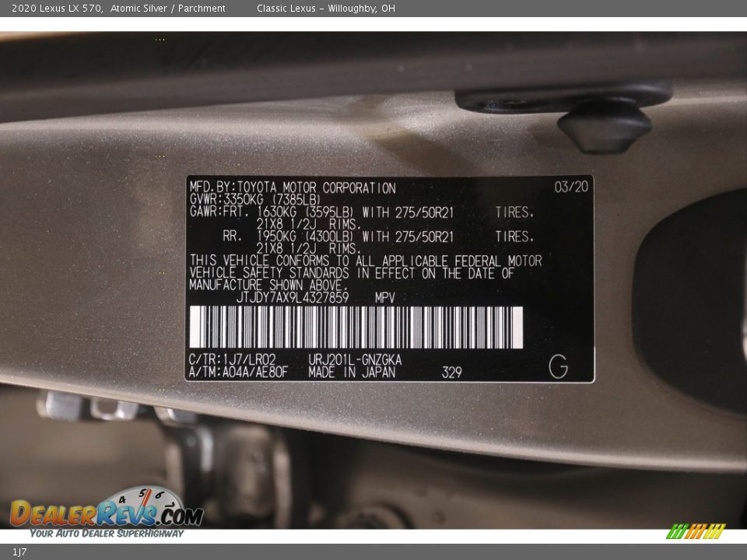This screenshot has height=560, width=747.
Task: Click the DealerRevs.com logo
Action: [x=107, y=513]
